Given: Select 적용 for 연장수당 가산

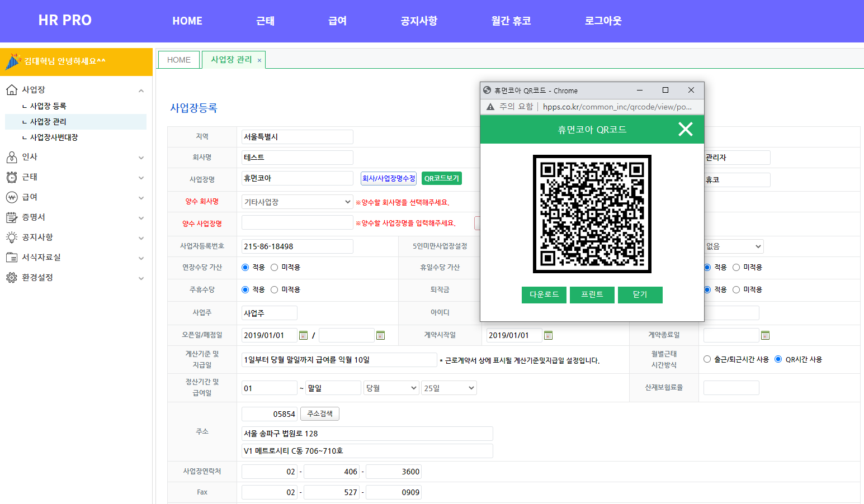Looking at the screenshot, I should tap(245, 267).
